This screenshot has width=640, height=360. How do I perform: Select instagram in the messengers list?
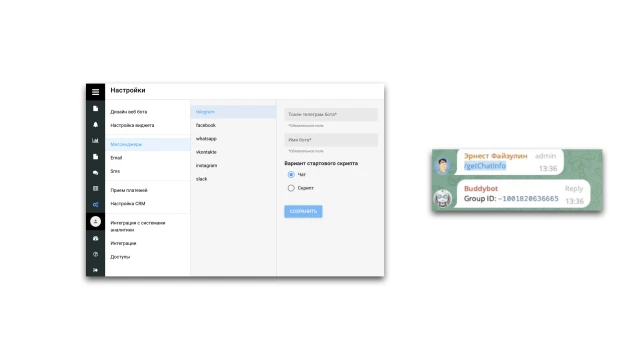207,166
